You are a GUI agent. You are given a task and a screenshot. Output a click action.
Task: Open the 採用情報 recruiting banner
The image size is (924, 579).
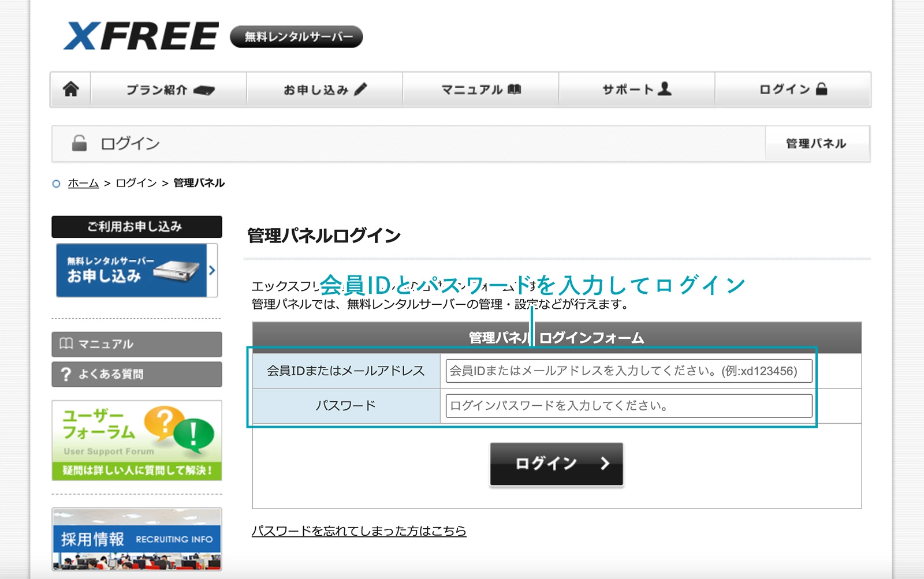pyautogui.click(x=137, y=539)
